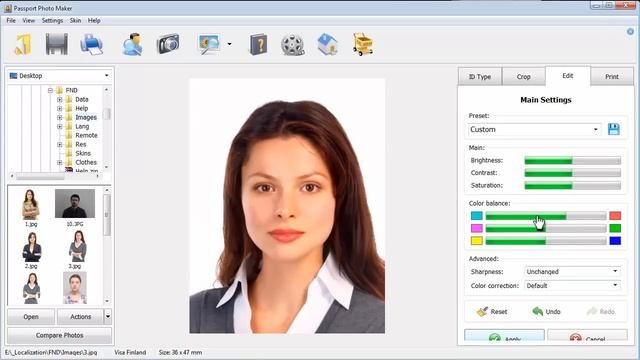Viewport: 640px width, 360px height.
Task: Click the camera toolbar icon
Action: (168, 44)
